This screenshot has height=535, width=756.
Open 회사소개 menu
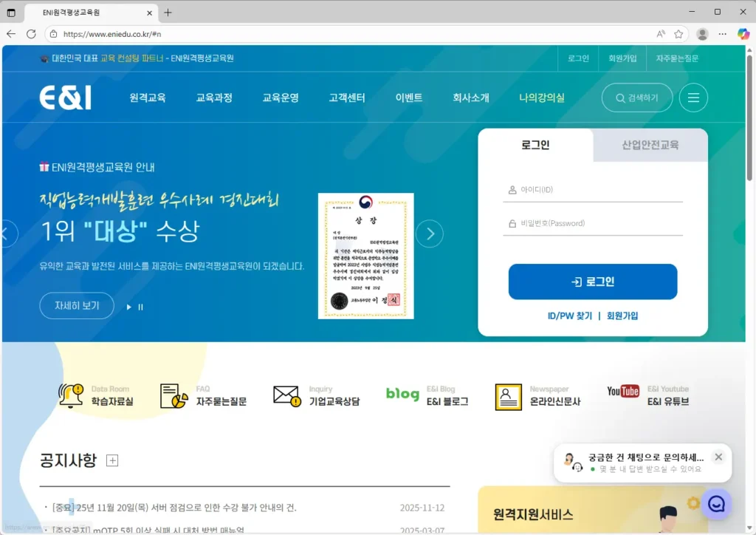[x=471, y=98]
